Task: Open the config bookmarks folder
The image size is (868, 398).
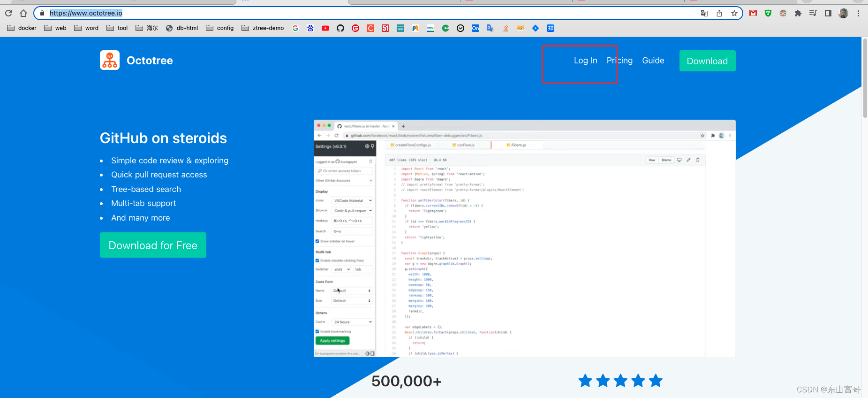Action: tap(220, 28)
